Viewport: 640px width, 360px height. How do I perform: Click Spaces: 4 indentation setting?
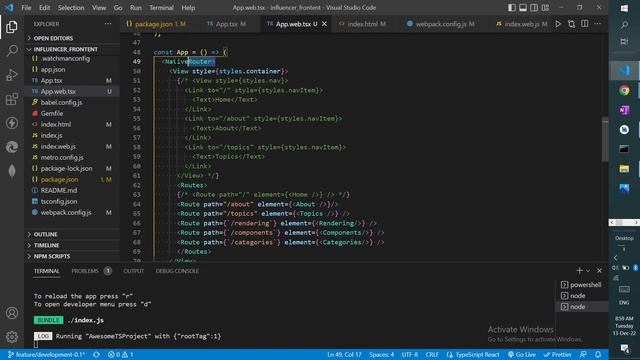click(381, 355)
